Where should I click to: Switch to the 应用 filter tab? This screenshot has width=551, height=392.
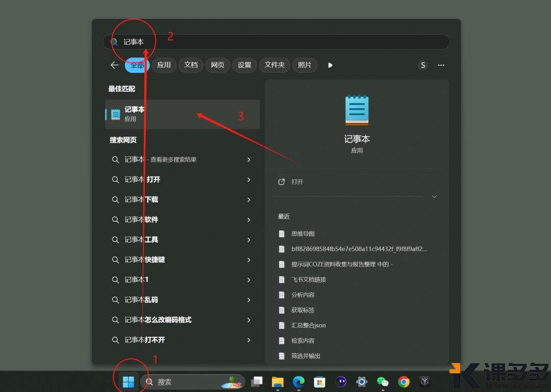click(x=164, y=65)
